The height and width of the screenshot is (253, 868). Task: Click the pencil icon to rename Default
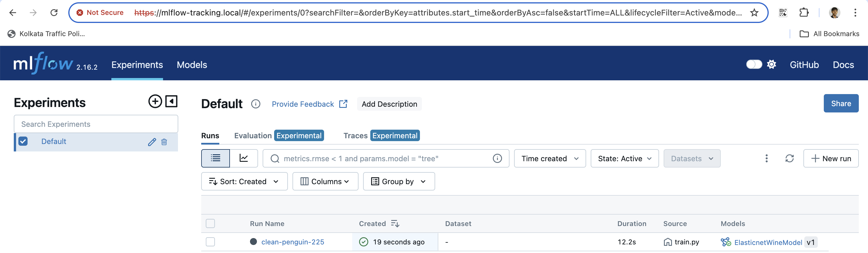[152, 142]
